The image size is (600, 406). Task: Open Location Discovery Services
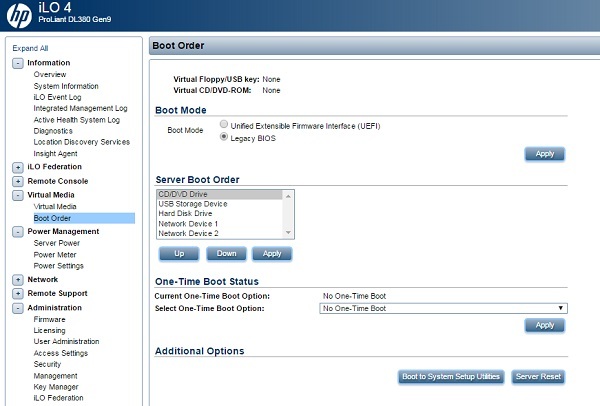click(82, 142)
